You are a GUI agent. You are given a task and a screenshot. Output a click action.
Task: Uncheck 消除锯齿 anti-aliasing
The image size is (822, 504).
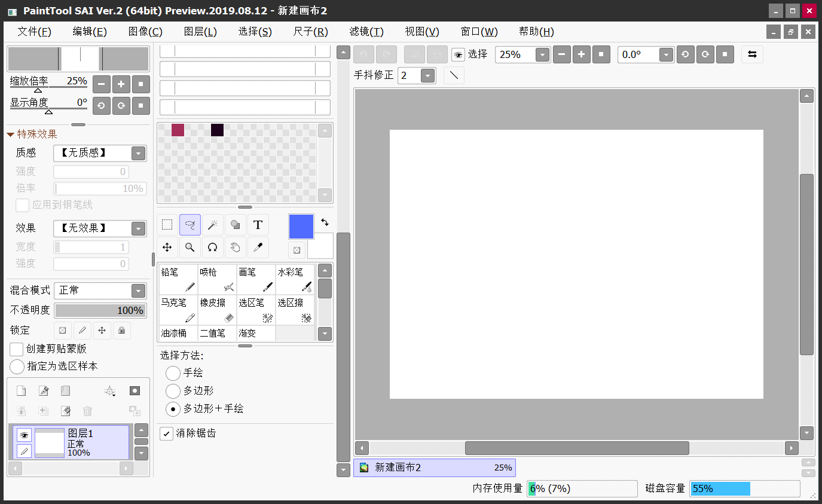(166, 433)
